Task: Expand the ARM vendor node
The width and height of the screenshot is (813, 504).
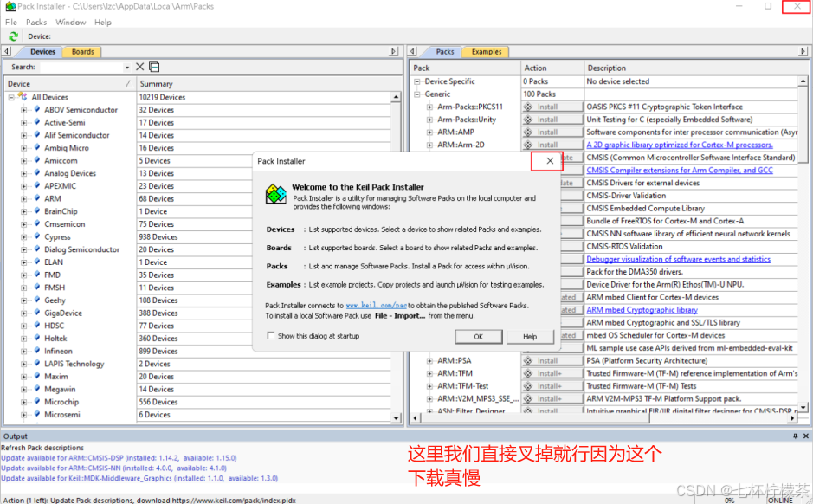Action: click(x=24, y=198)
